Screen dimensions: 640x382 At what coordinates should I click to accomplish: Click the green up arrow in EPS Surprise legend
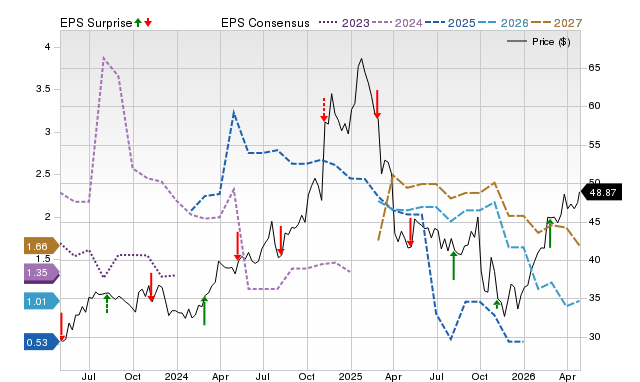138,23
